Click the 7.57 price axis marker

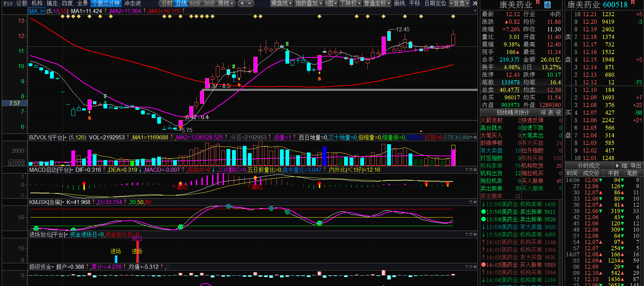[14, 103]
